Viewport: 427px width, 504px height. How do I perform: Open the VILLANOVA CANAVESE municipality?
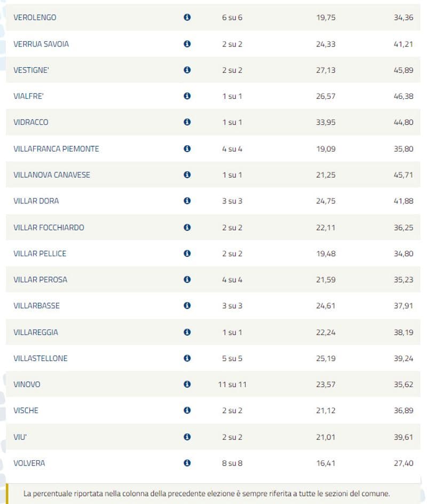pos(51,175)
